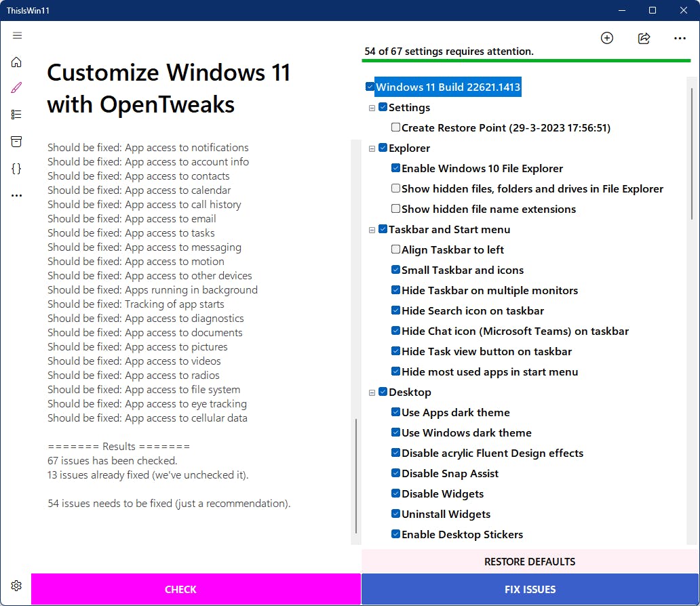Click the settings tree vertical scrollbar

pos(691,154)
